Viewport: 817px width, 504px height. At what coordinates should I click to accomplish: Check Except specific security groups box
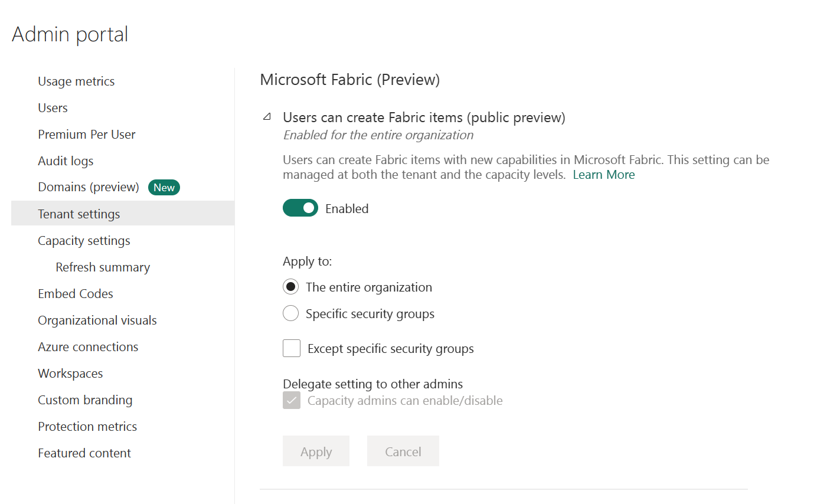[292, 349]
